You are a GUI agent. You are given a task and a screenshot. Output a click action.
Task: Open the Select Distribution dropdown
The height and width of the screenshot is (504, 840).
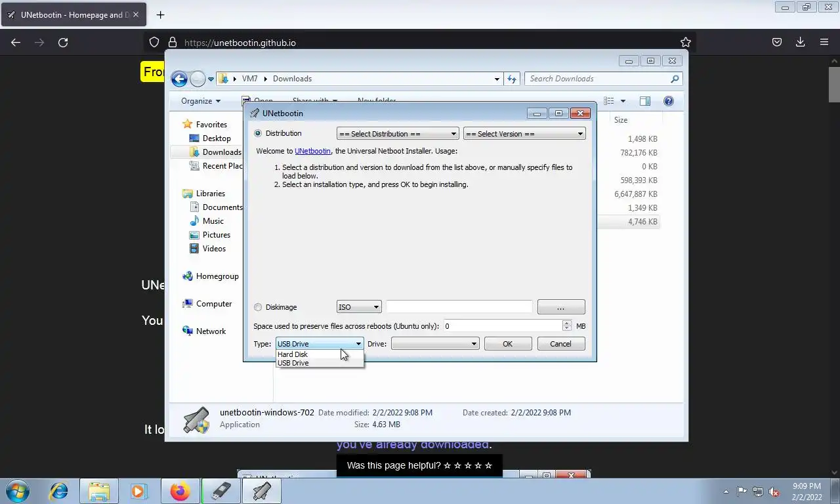coord(397,134)
